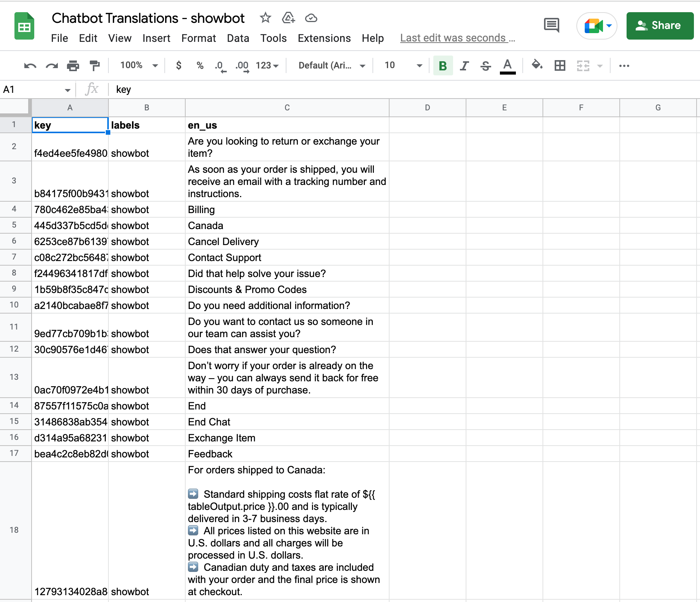Open the last edit history link
Image resolution: width=700 pixels, height=602 pixels.
click(x=457, y=38)
